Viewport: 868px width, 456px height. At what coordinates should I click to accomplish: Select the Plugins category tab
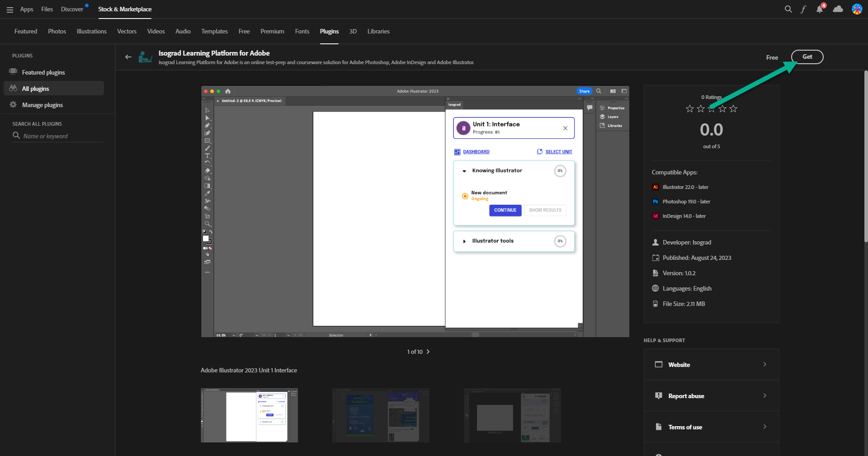tap(329, 31)
